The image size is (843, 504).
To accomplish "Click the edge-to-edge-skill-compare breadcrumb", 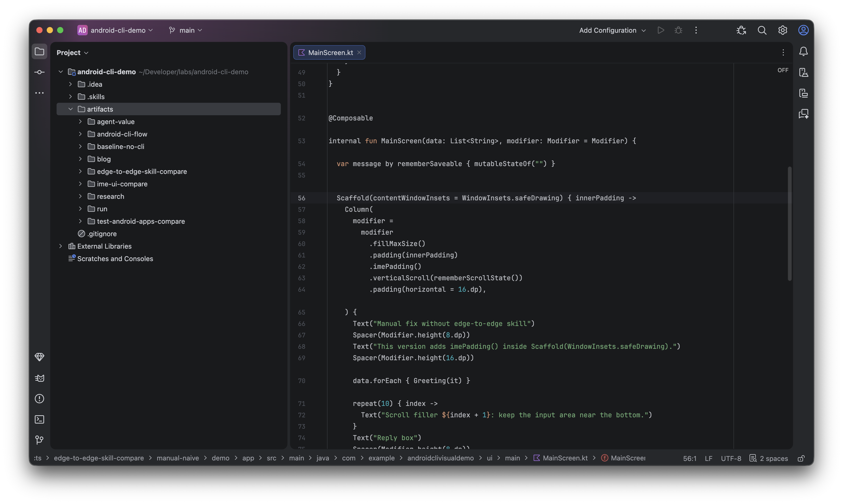I will point(99,458).
